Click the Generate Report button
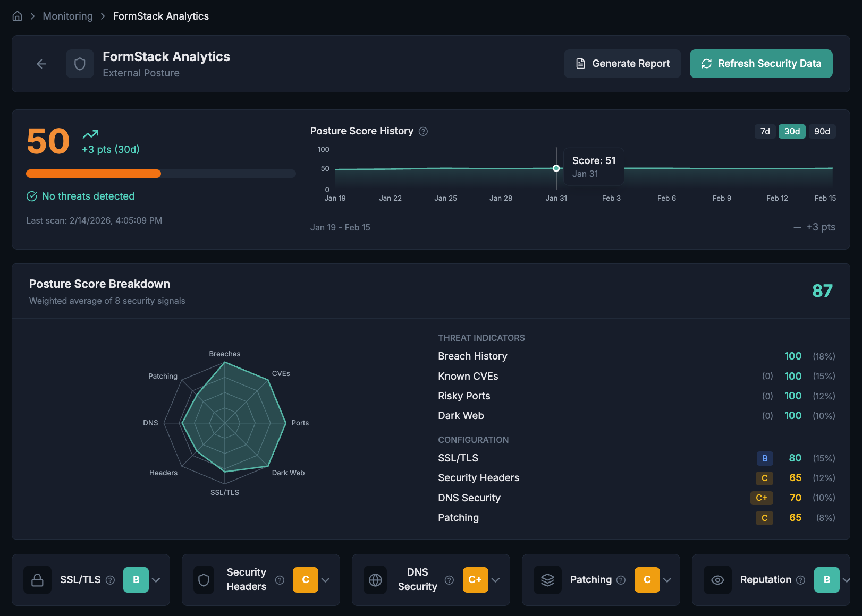Image resolution: width=862 pixels, height=616 pixels. click(x=622, y=64)
